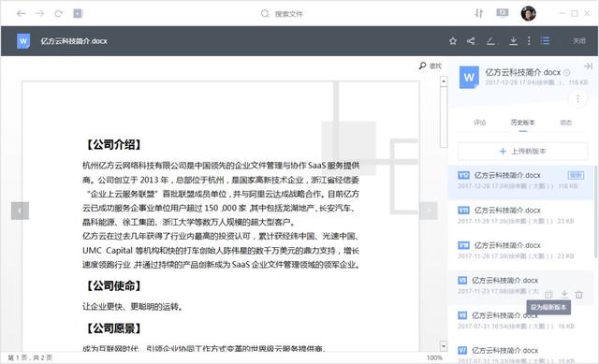Image resolution: width=599 pixels, height=364 pixels.
Task: Delete version V9 with trash icon
Action: [x=579, y=295]
